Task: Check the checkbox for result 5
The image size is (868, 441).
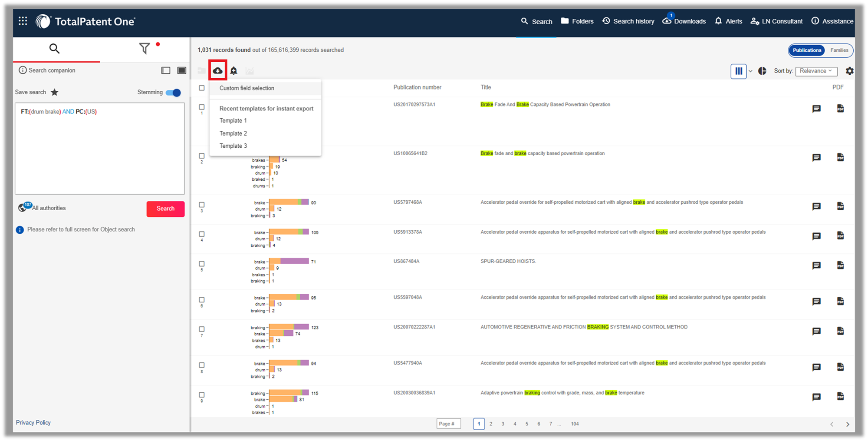Action: [202, 264]
